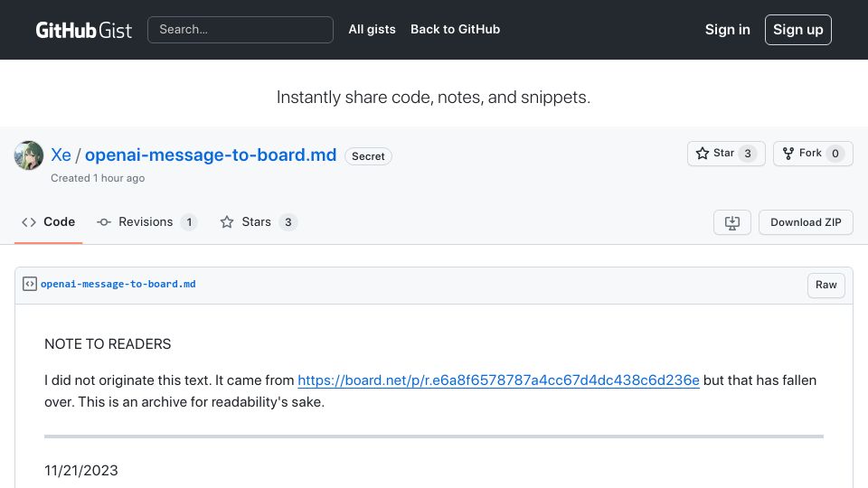Click the code brackets icon on Code tab
Viewport: 868px width, 488px height.
coord(29,222)
